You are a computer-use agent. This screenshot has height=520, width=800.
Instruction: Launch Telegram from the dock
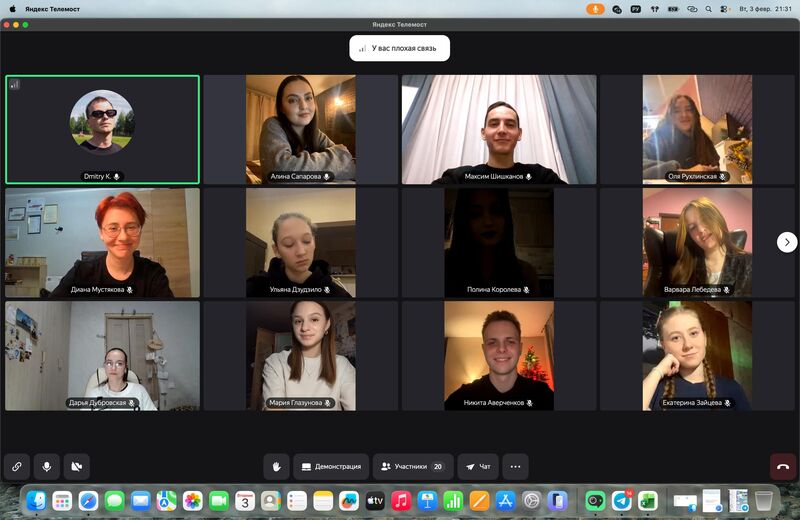(x=621, y=500)
